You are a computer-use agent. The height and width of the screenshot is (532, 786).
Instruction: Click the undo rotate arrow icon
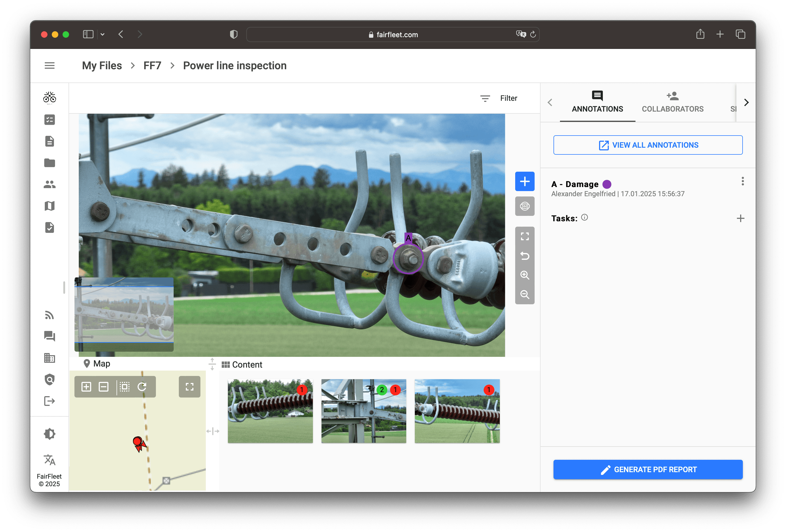point(525,256)
